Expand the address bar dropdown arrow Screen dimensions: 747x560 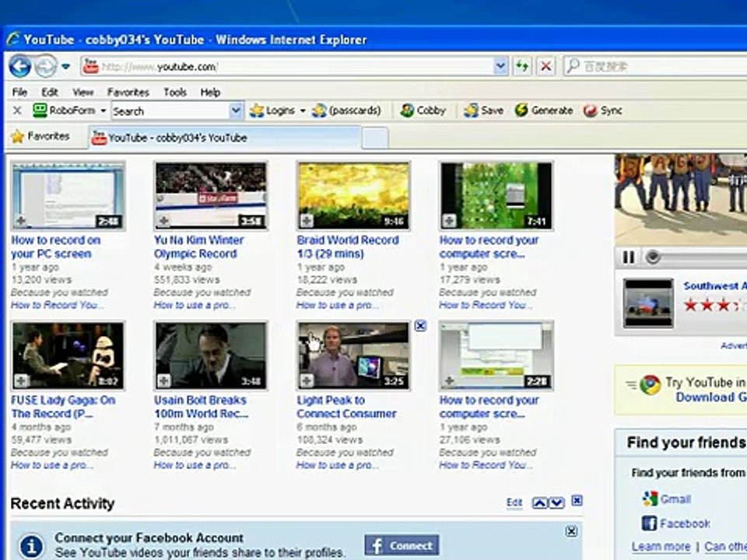pyautogui.click(x=500, y=66)
